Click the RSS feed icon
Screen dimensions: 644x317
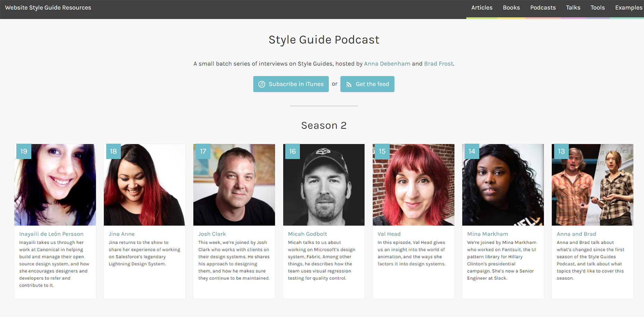pos(349,85)
